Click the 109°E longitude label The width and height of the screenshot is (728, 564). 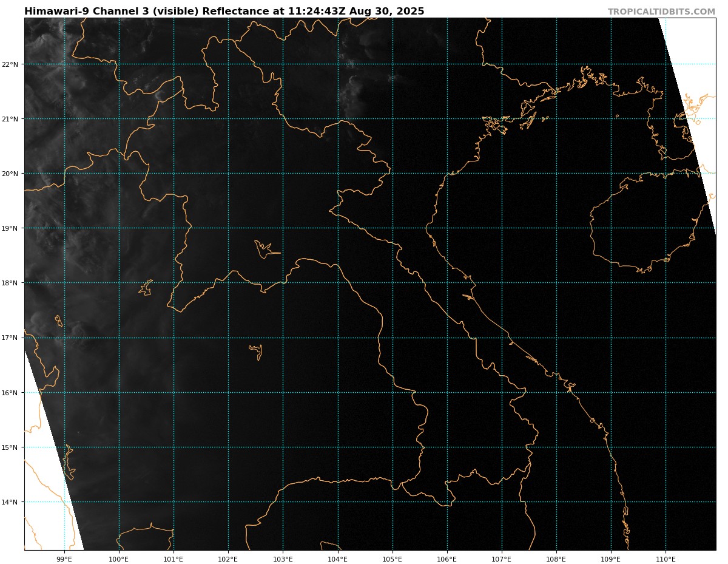(611, 559)
